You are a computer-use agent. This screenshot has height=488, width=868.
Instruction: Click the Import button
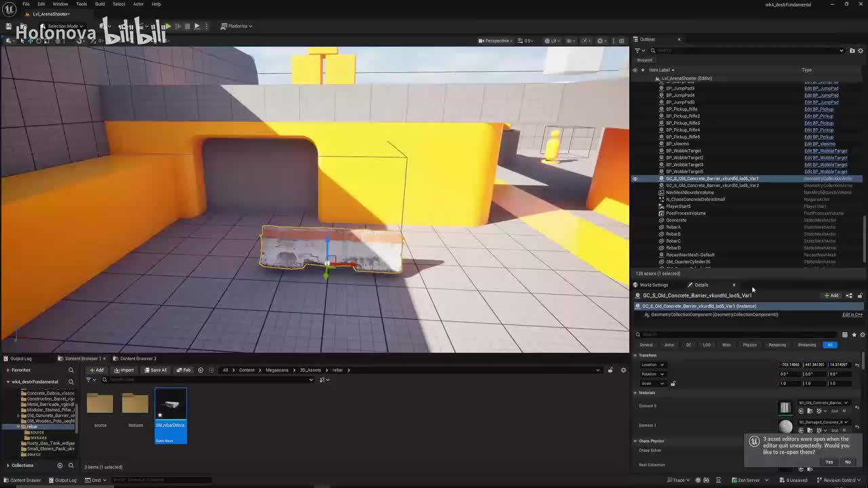coord(125,370)
